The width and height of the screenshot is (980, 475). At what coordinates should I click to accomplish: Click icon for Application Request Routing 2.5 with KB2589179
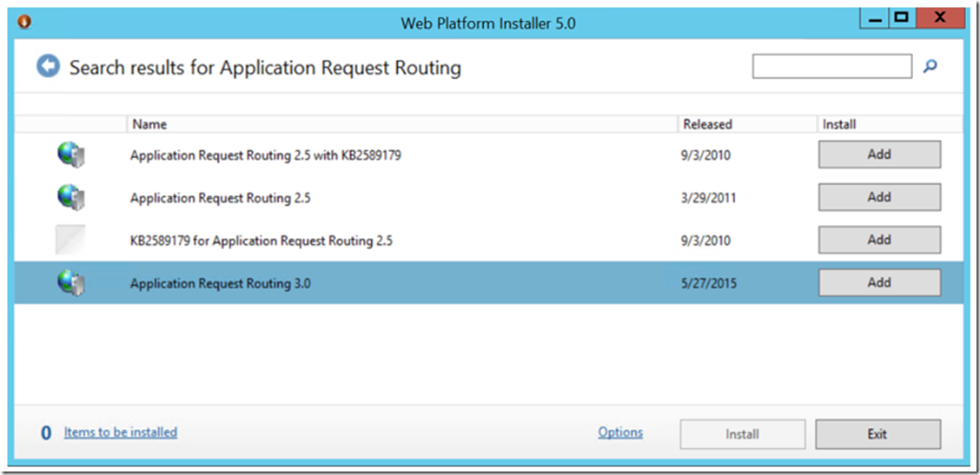tap(71, 155)
